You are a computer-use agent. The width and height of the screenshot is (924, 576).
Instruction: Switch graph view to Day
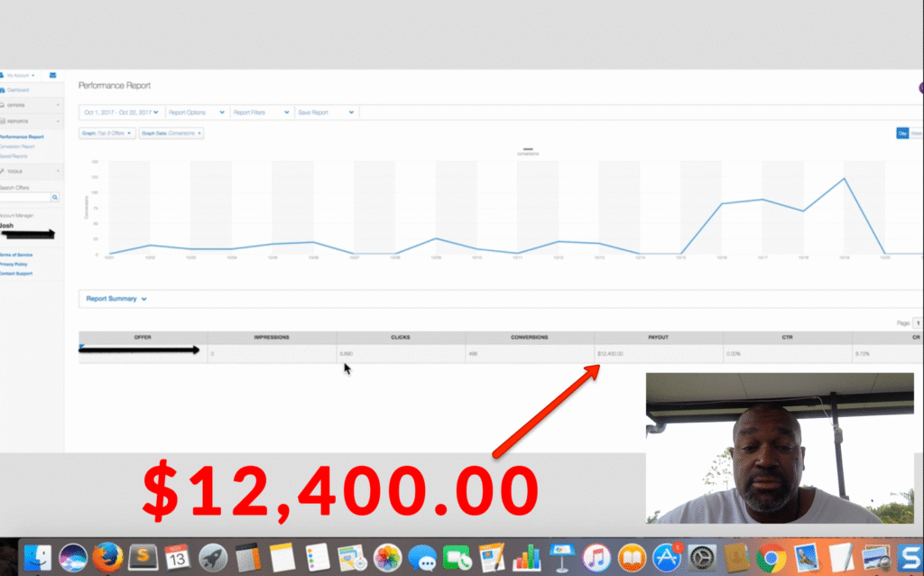coord(902,134)
